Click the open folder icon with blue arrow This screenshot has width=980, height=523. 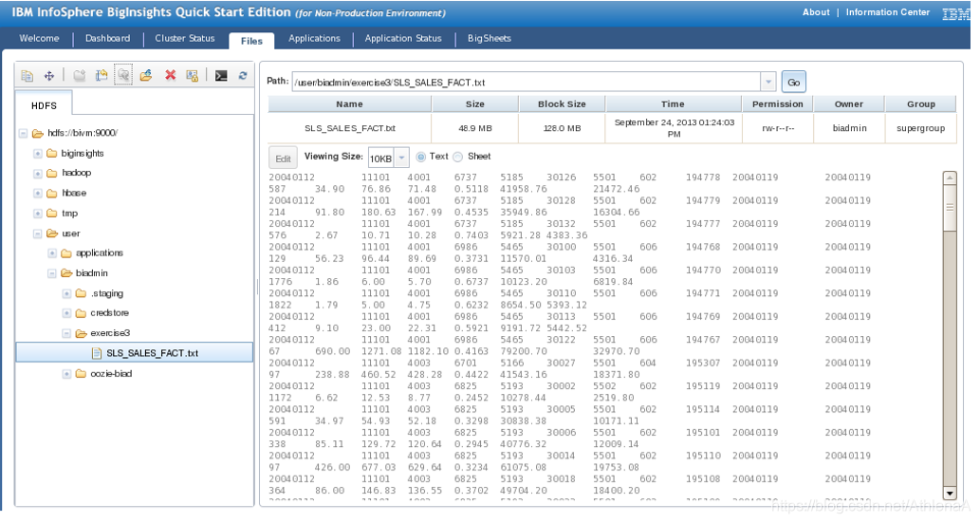[146, 76]
